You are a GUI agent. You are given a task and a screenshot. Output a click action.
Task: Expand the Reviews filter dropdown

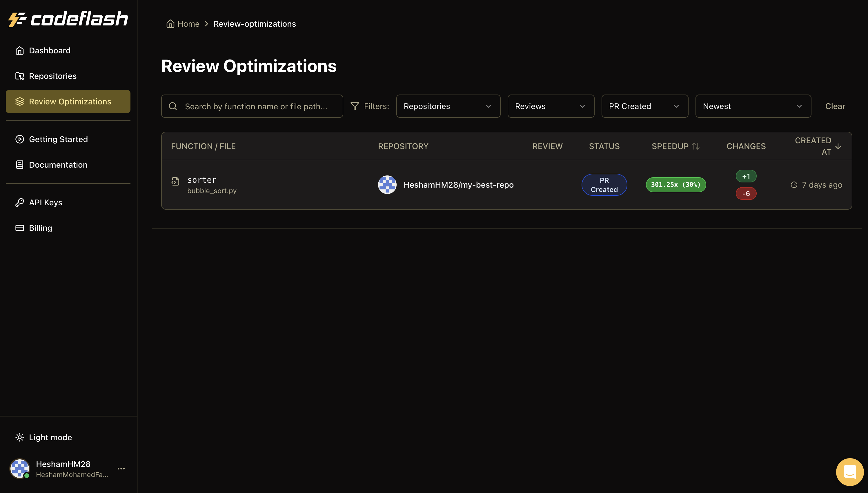[551, 106]
